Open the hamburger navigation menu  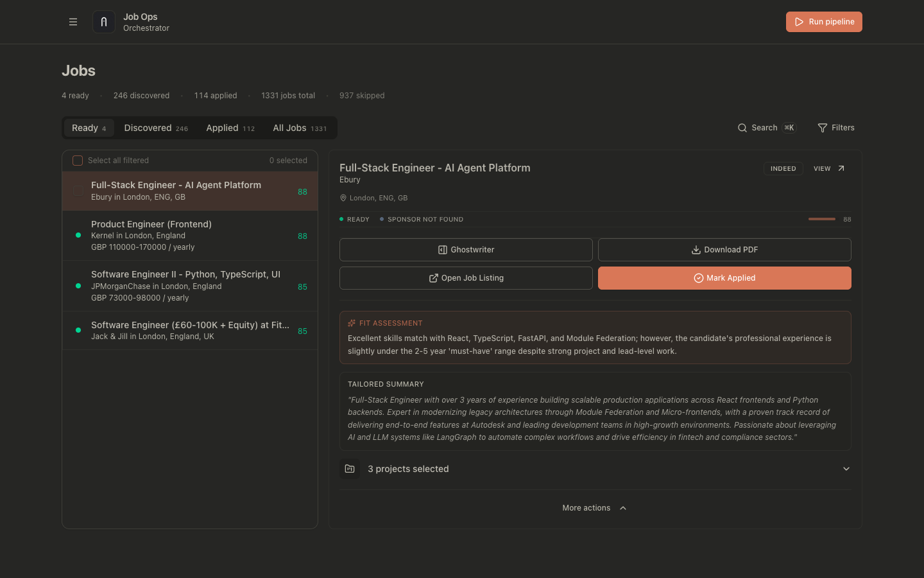[x=73, y=21]
